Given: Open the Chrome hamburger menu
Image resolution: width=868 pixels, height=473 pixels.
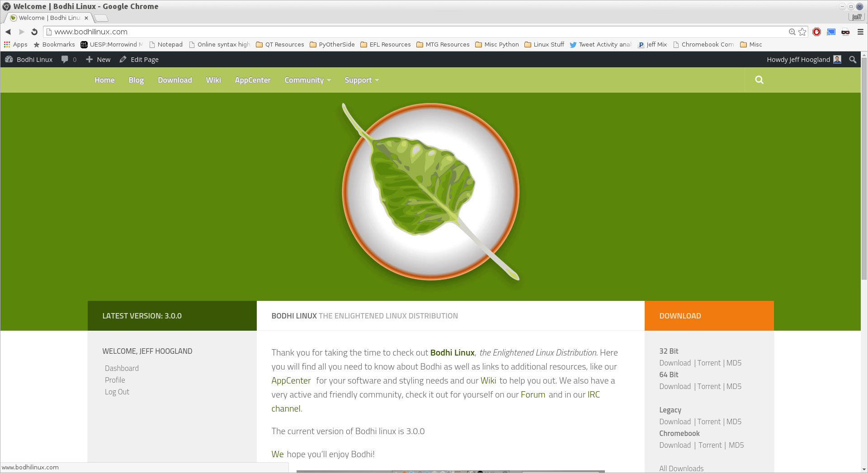Looking at the screenshot, I should [860, 32].
